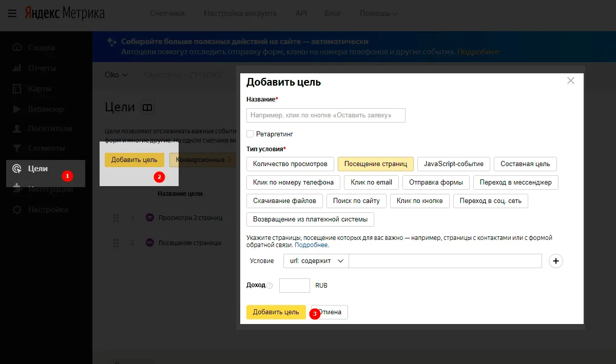This screenshot has width=616, height=364.
Task: Open the Сводка sidebar section
Action: (x=34, y=48)
